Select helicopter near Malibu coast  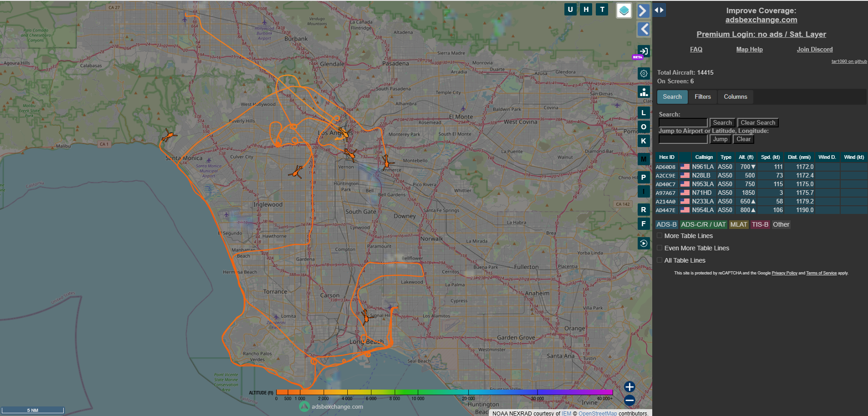pos(169,136)
